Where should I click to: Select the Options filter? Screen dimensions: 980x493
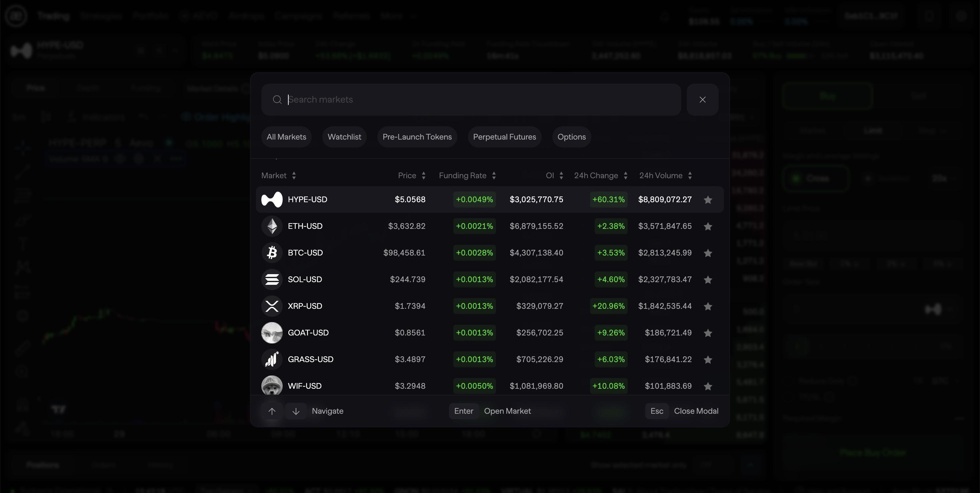tap(571, 137)
